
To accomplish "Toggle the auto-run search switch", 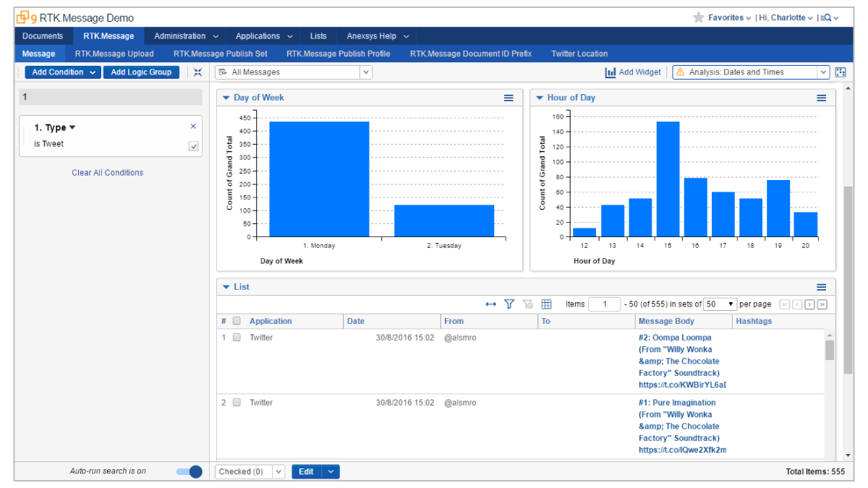I will point(190,471).
